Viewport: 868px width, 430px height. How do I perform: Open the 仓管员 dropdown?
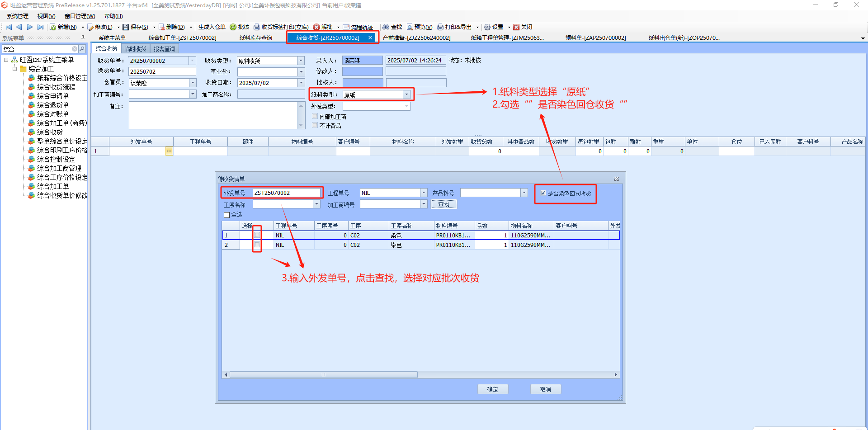pos(193,83)
